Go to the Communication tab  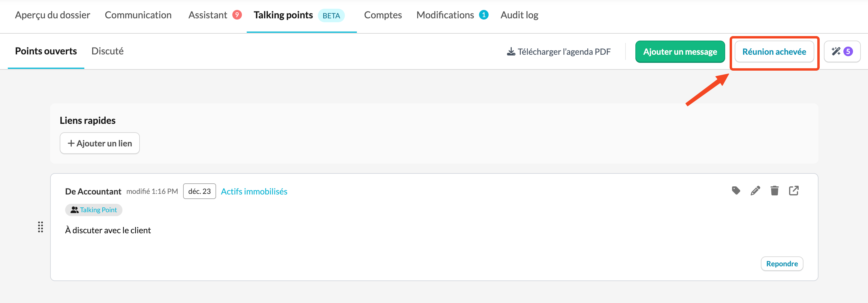[x=138, y=15]
